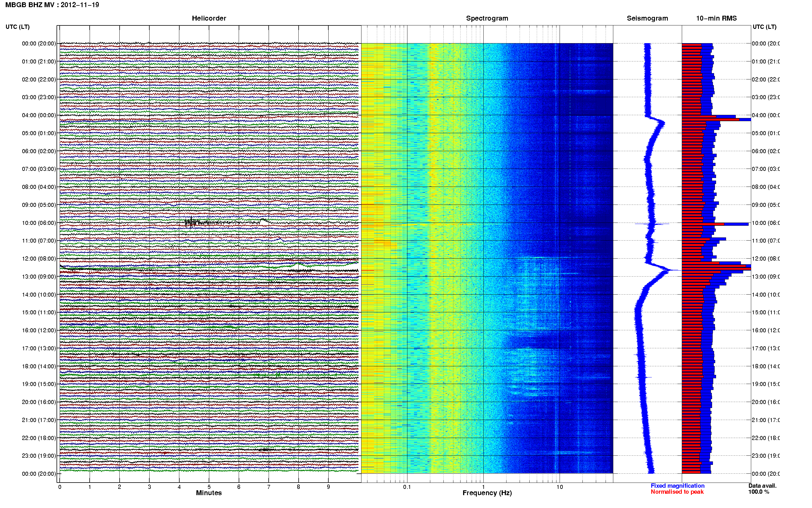The width and height of the screenshot is (812, 508).
Task: Click the 'Normalised to peak' legend text
Action: point(677,492)
